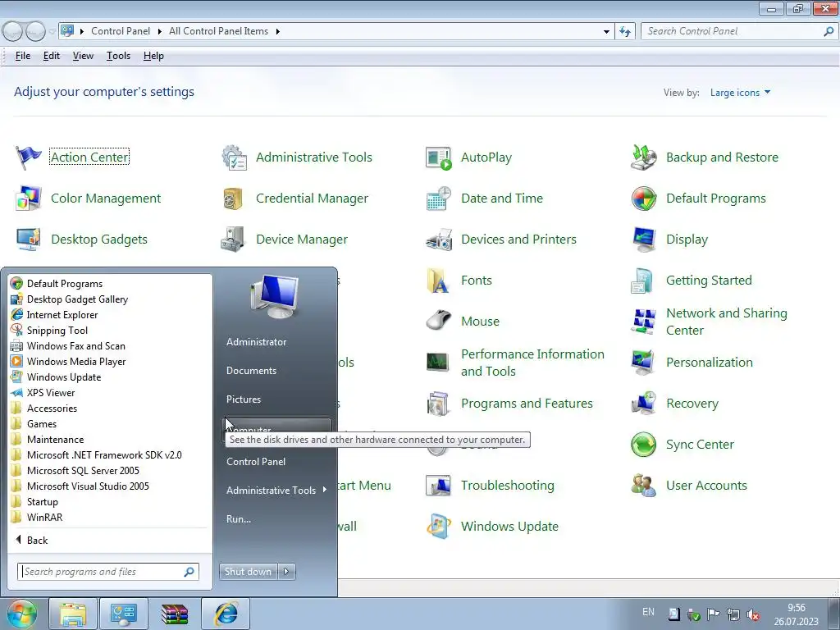Image resolution: width=840 pixels, height=630 pixels.
Task: Expand the Maintenance folder in Start menu
Action: 55,440
